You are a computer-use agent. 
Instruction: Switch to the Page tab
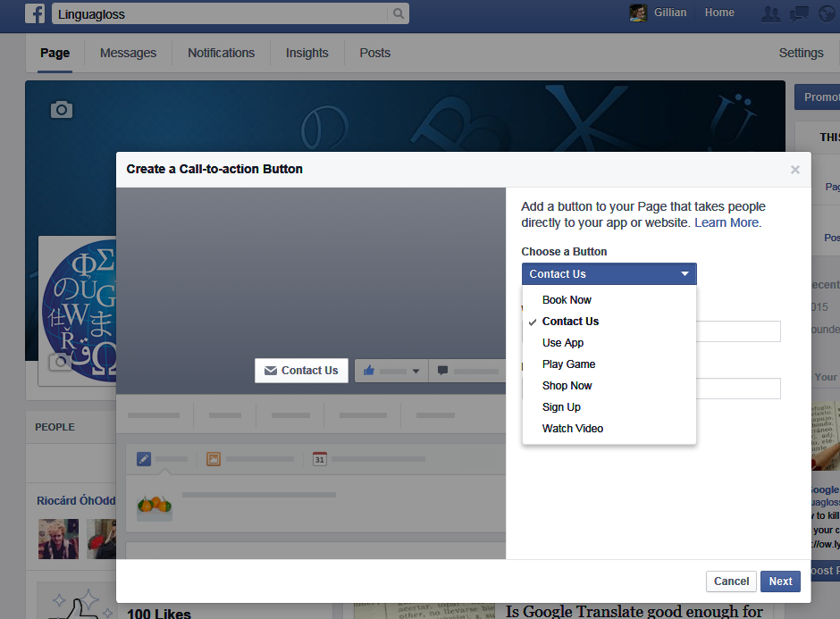[x=55, y=53]
